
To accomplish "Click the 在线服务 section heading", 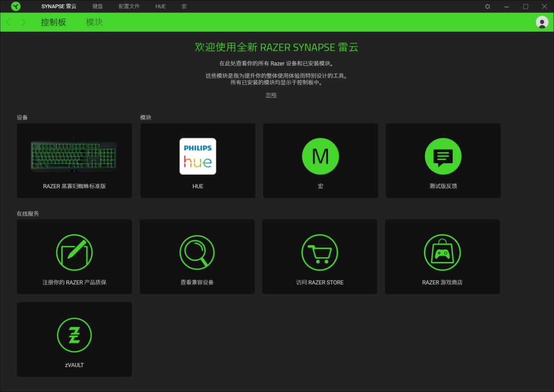I will pyautogui.click(x=28, y=213).
